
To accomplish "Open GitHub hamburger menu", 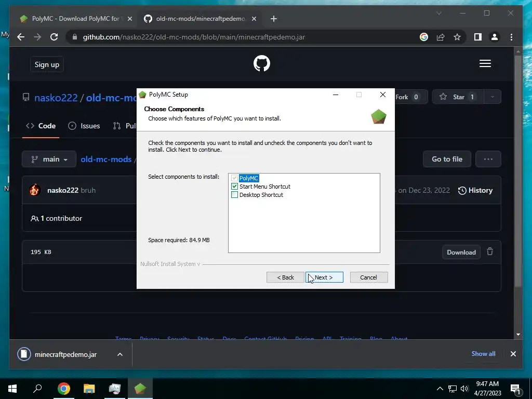I will tap(485, 63).
